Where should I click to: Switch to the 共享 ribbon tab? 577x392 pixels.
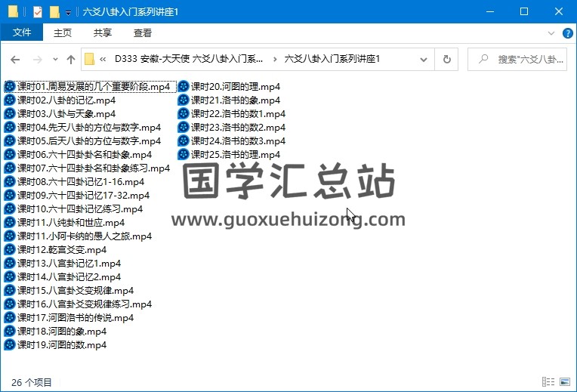coord(102,32)
